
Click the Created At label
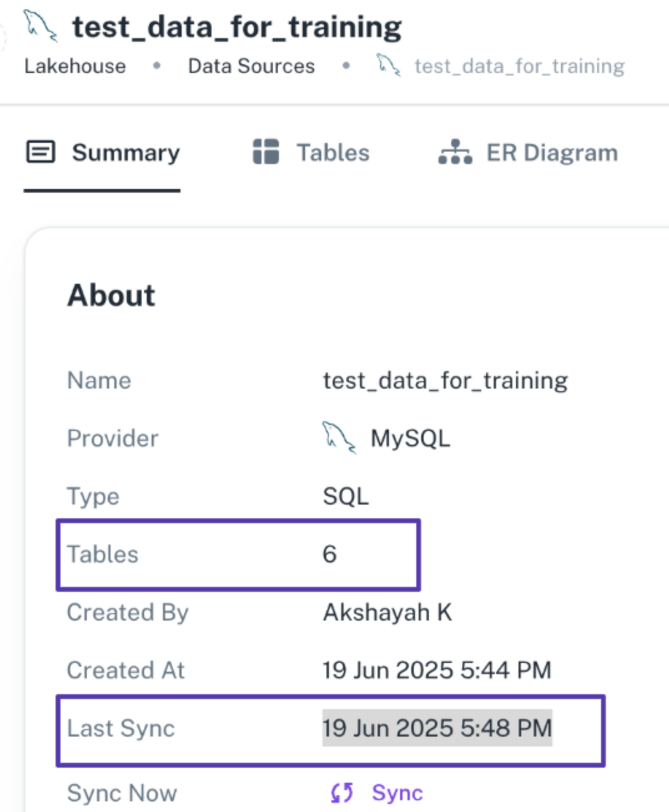coord(126,670)
